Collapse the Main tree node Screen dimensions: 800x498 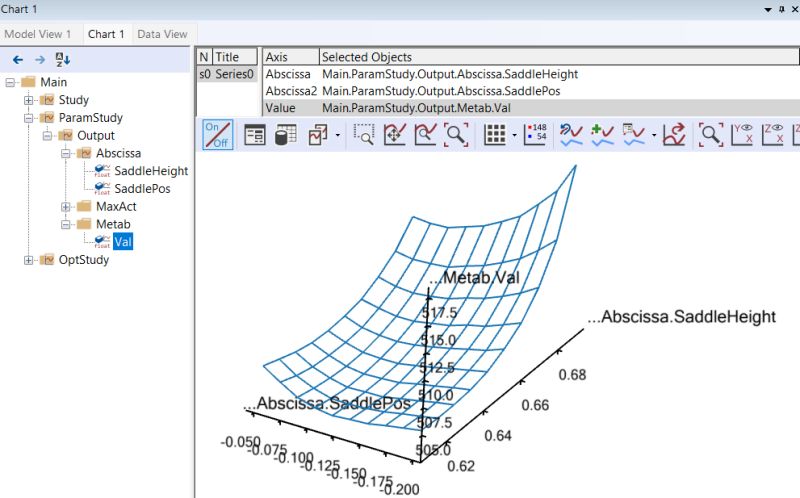(x=10, y=82)
